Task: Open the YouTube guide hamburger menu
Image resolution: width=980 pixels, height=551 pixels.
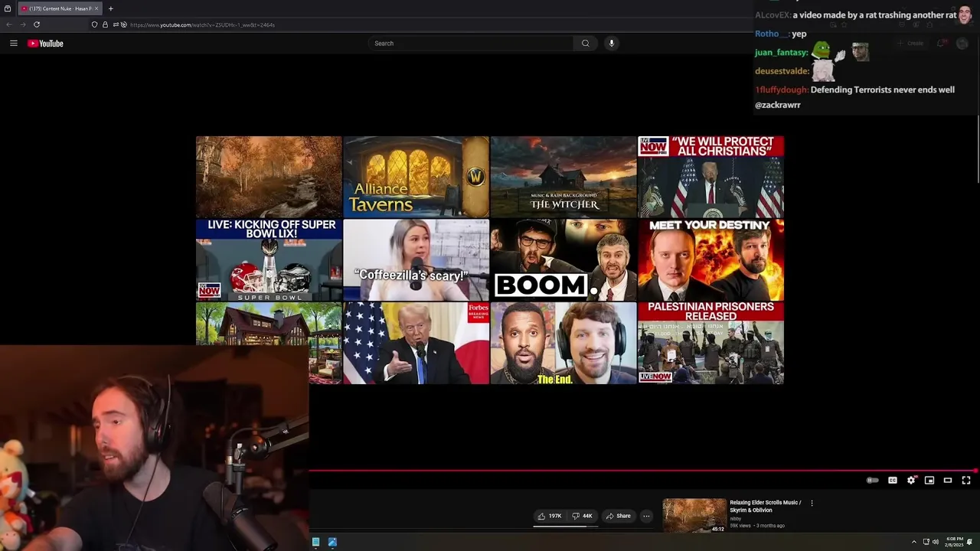Action: tap(14, 44)
